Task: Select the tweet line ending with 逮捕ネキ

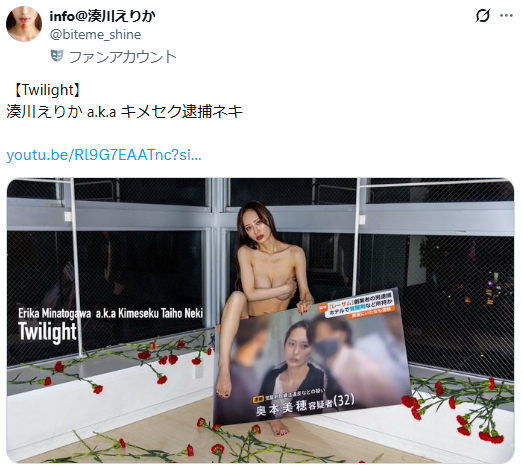Action: (124, 111)
